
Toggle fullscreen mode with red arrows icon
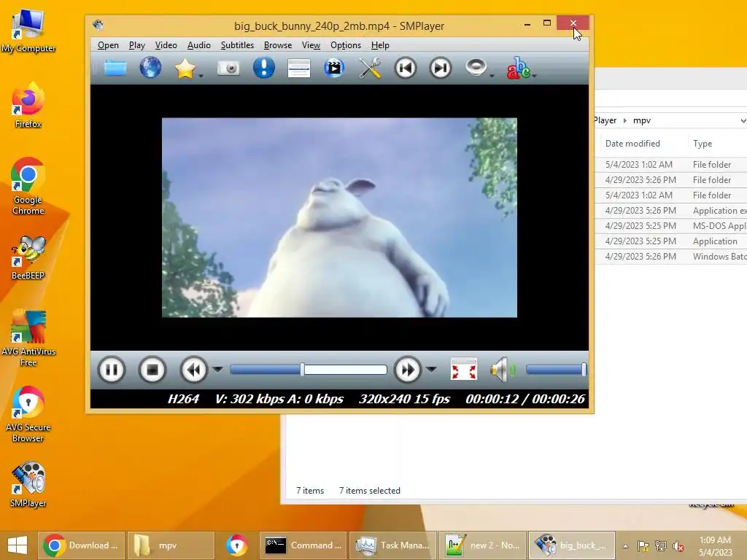tap(463, 370)
